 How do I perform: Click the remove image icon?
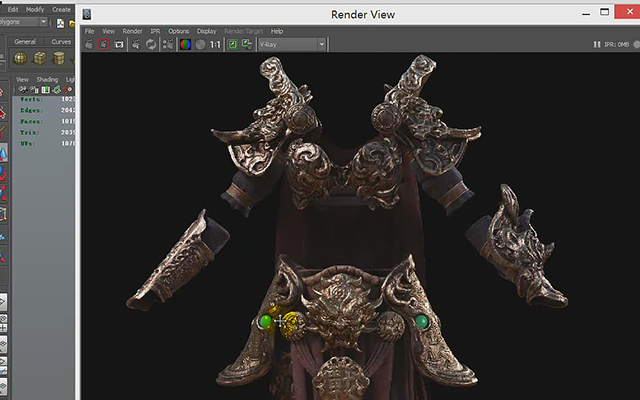tap(247, 44)
